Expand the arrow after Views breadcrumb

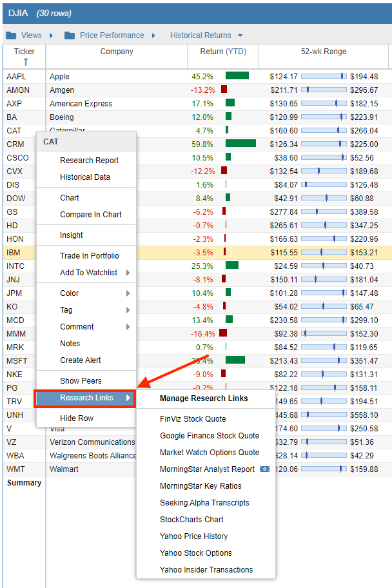coord(51,35)
